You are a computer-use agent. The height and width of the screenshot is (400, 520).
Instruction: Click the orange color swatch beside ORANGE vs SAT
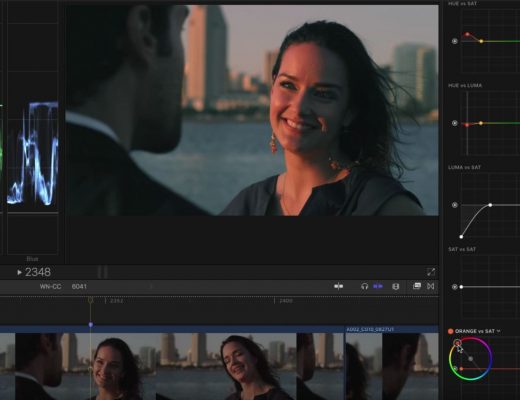coord(451,331)
